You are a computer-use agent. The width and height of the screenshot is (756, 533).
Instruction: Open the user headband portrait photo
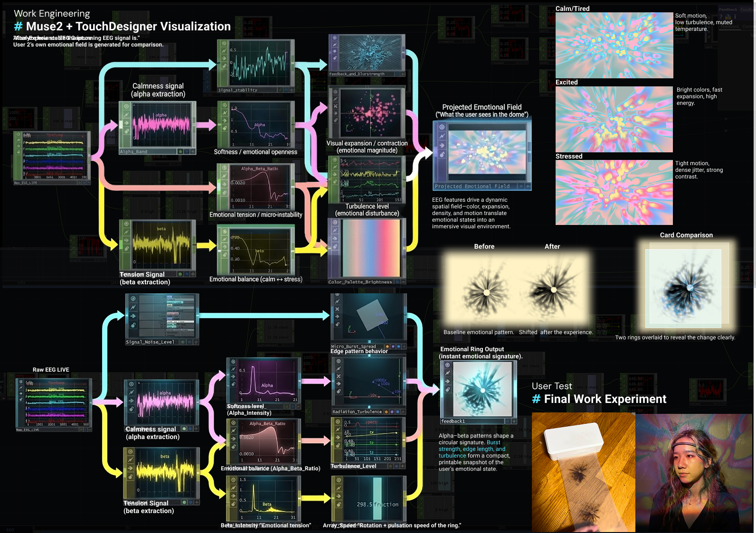click(x=694, y=473)
